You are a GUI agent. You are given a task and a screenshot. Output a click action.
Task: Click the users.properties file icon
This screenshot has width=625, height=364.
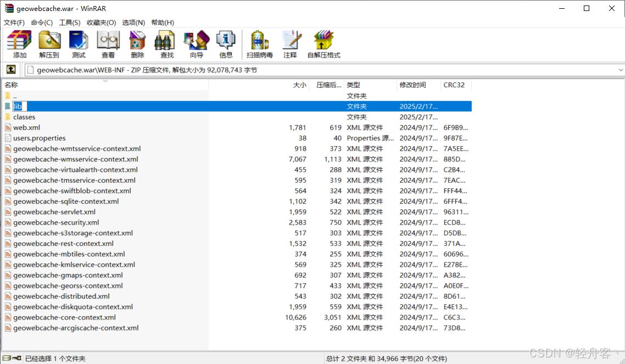pyautogui.click(x=8, y=138)
